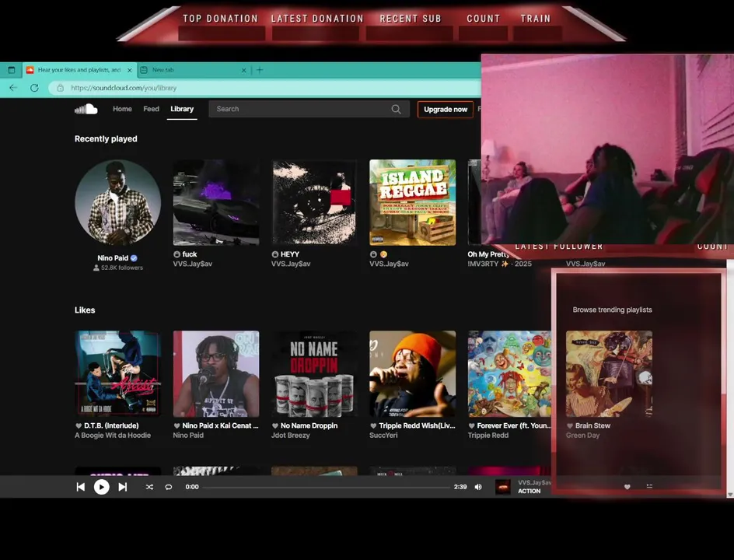
Task: Click the site info lock icon
Action: coord(60,88)
